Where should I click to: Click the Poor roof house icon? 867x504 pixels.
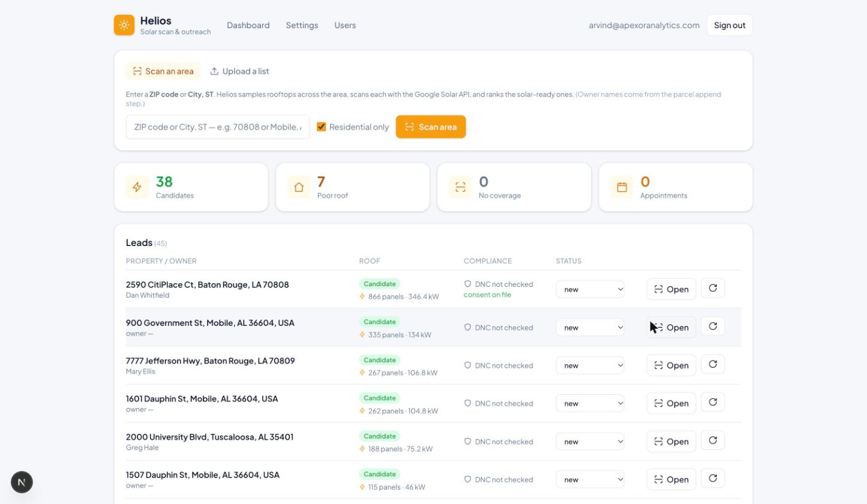(299, 187)
